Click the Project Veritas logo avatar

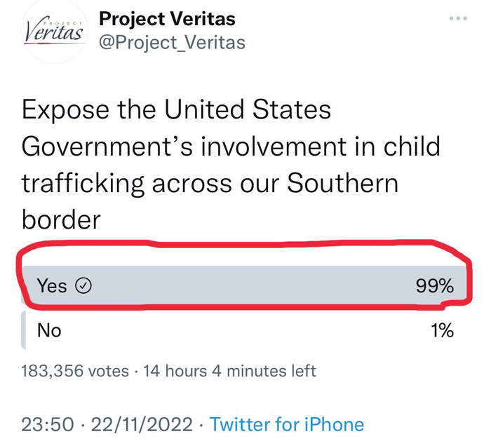(54, 33)
